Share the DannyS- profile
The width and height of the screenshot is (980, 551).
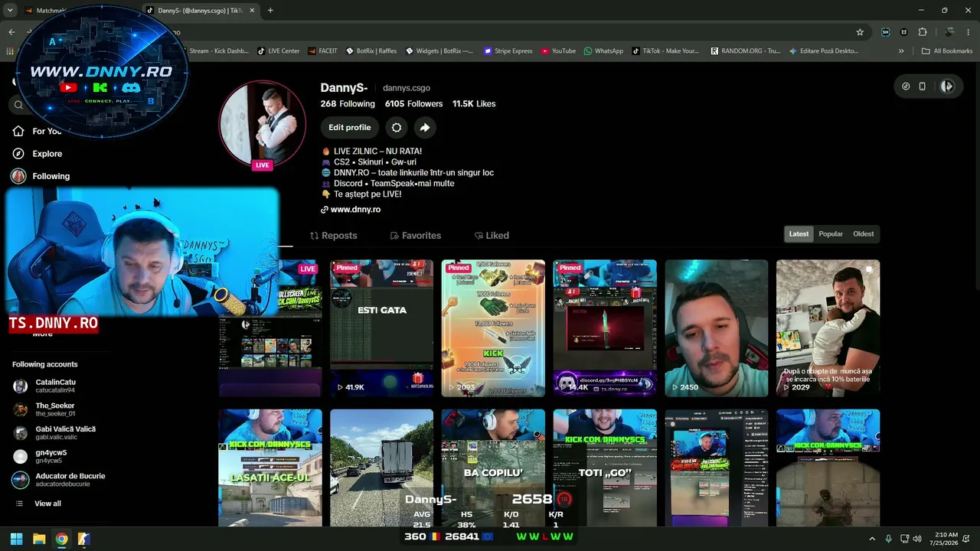[x=425, y=128]
